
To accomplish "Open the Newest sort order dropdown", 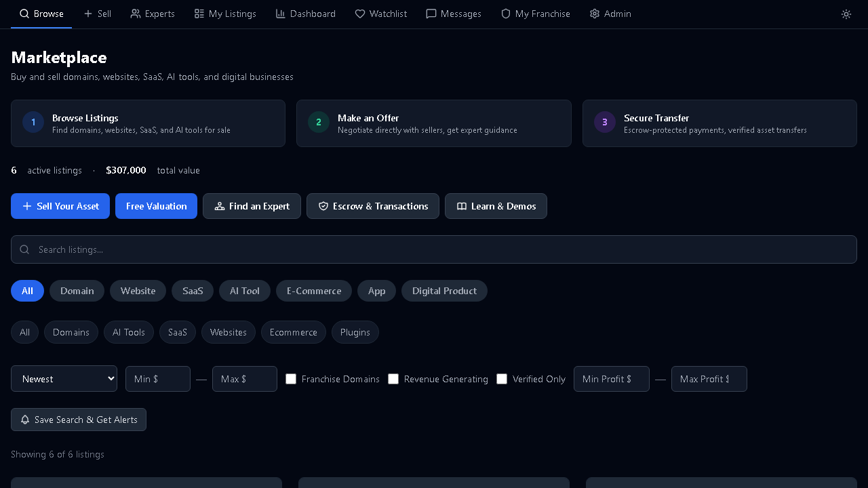I will (64, 379).
